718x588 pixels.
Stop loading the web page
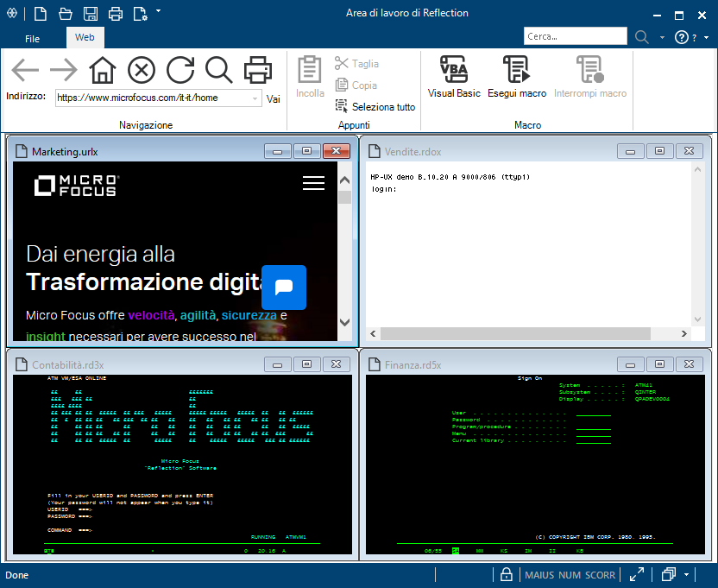pos(142,70)
